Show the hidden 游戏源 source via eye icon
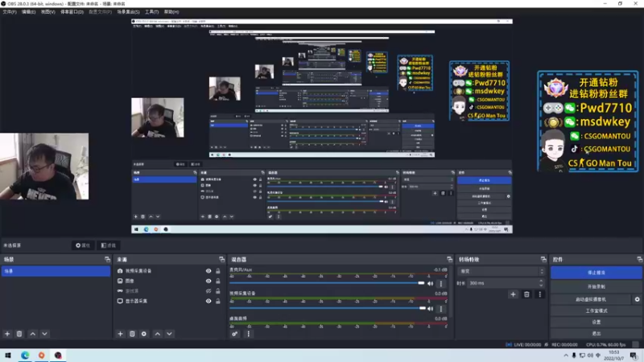Viewport: 644px width, 362px height. click(208, 291)
